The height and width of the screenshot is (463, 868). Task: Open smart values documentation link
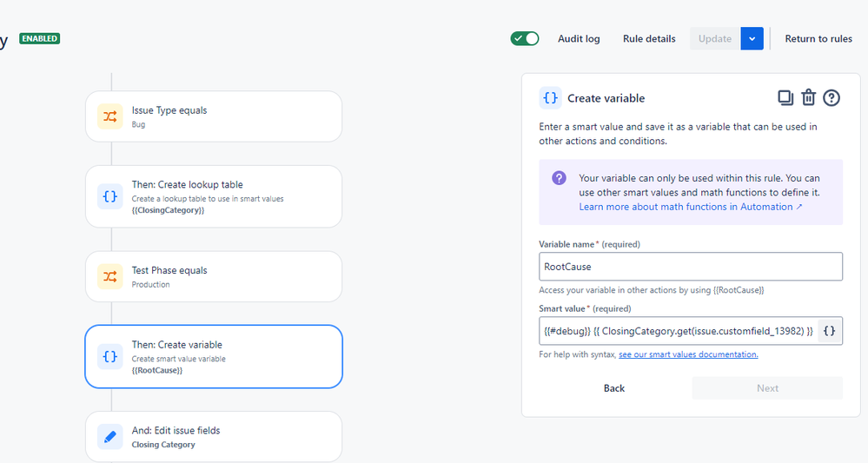(688, 354)
